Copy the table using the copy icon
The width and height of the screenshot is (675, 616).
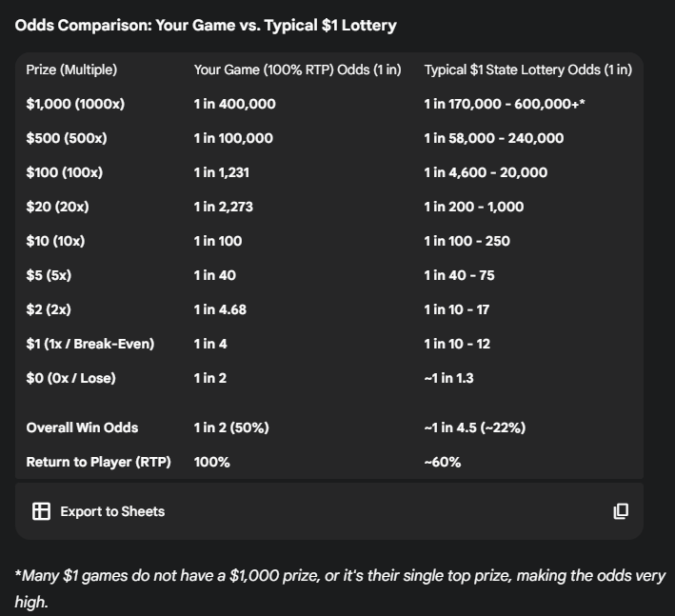[x=621, y=511]
